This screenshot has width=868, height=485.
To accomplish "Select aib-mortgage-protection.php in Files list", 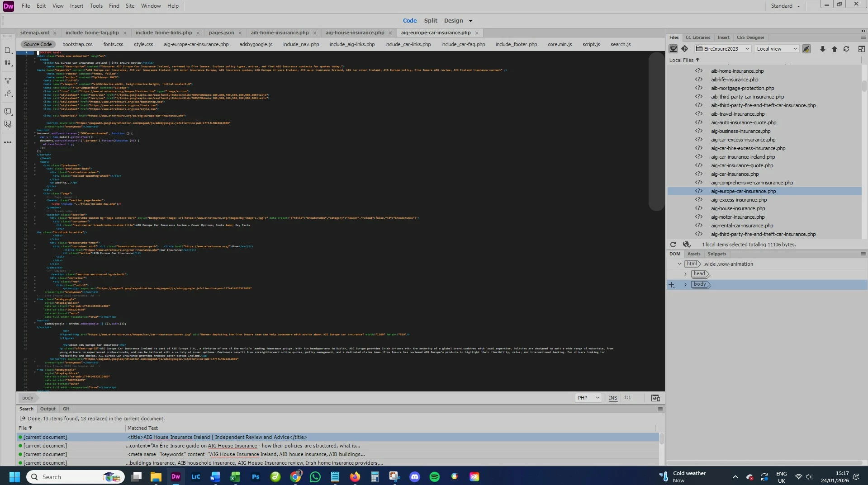I will coord(742,88).
